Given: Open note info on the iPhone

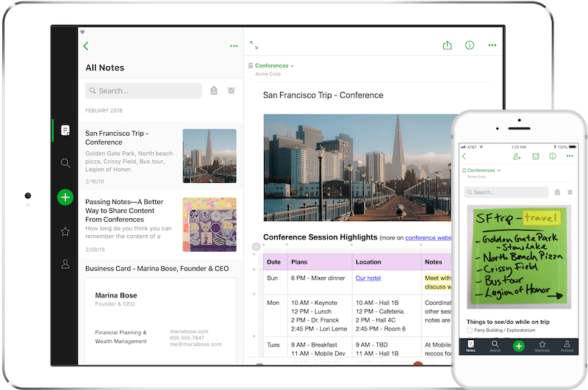Looking at the screenshot, I should point(553,156).
